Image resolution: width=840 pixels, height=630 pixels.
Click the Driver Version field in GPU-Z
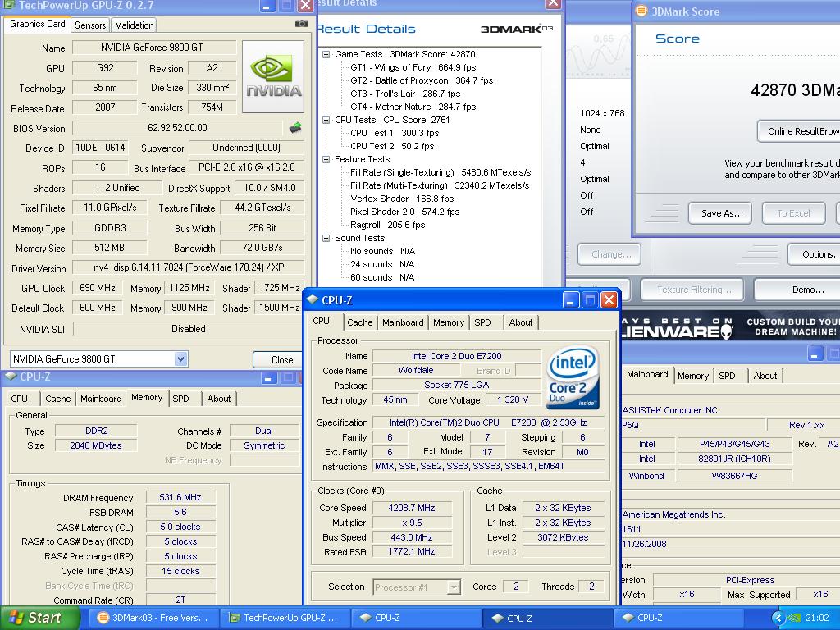pyautogui.click(x=189, y=267)
